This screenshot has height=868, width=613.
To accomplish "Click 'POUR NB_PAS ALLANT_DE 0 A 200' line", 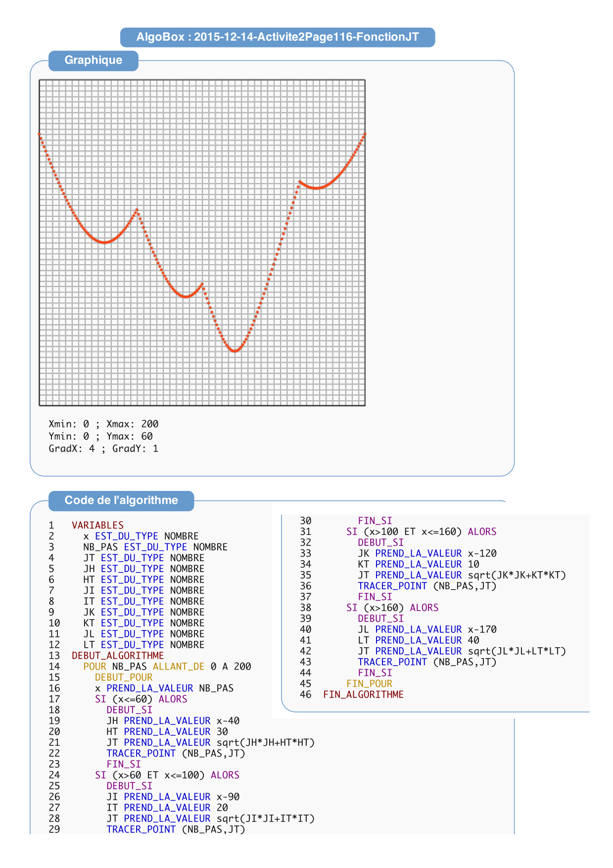I will point(167,667).
